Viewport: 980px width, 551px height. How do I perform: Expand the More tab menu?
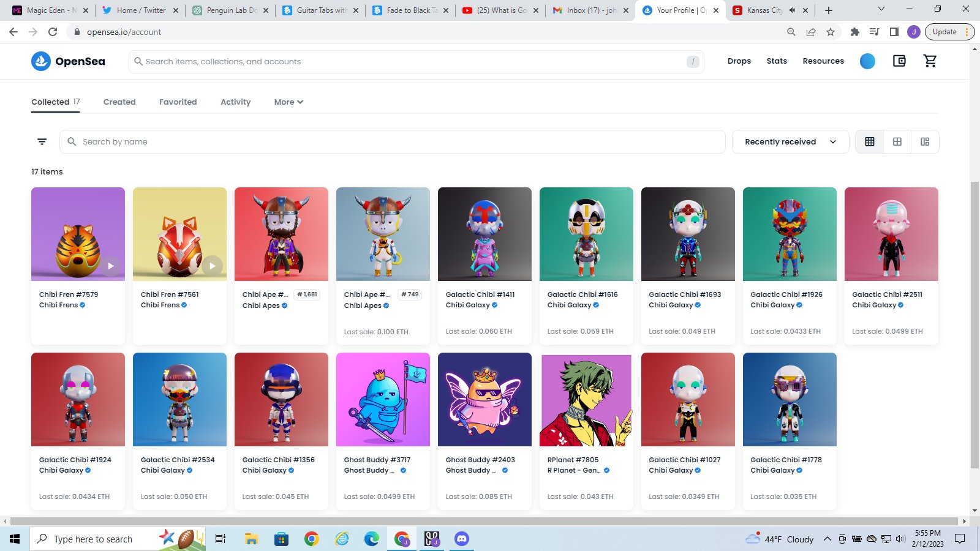(x=288, y=102)
